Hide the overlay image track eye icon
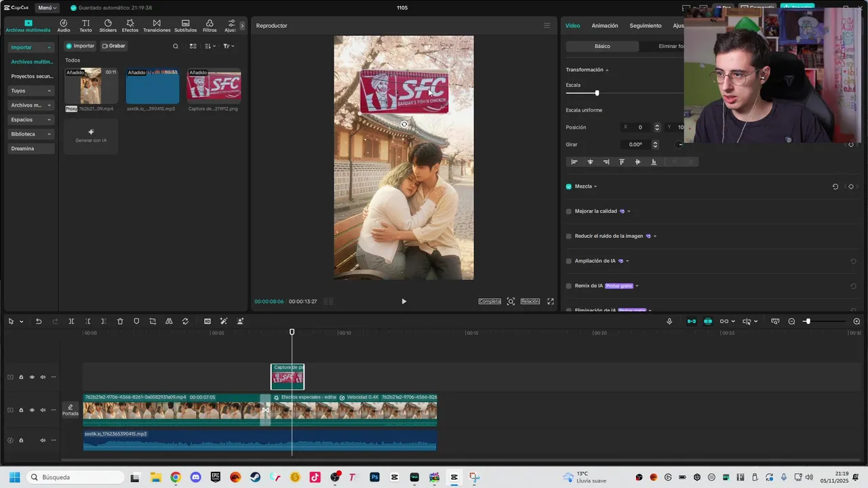Viewport: 868px width, 488px height. pos(32,378)
